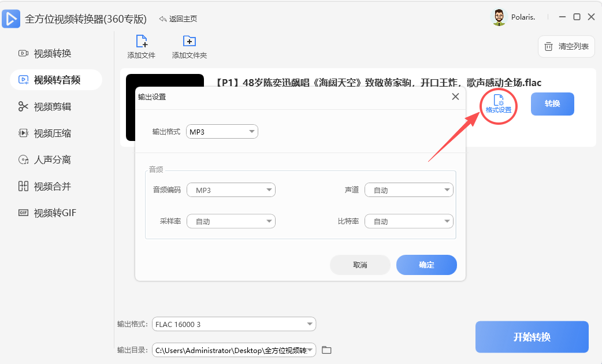
Task: Click the Polaris user avatar
Action: click(498, 17)
